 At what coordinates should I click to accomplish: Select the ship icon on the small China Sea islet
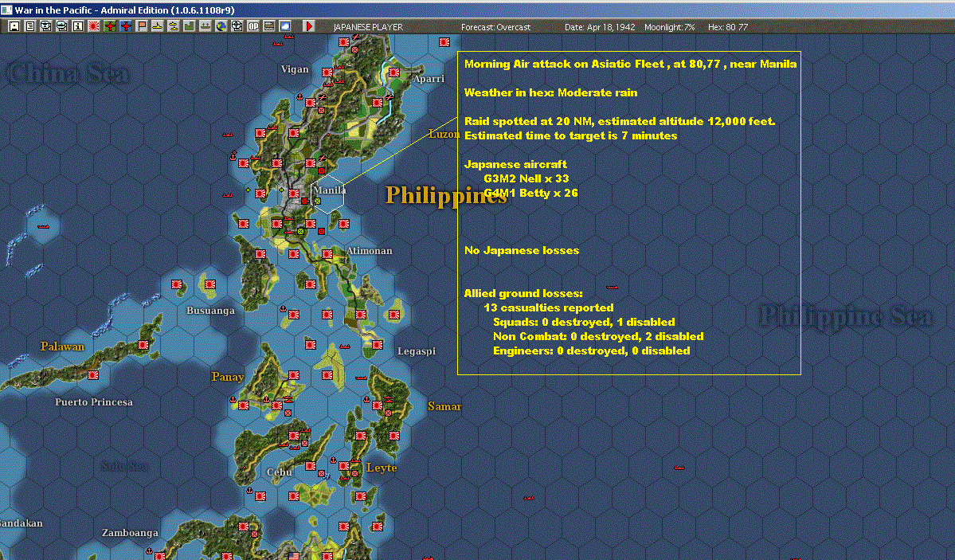click(43, 226)
